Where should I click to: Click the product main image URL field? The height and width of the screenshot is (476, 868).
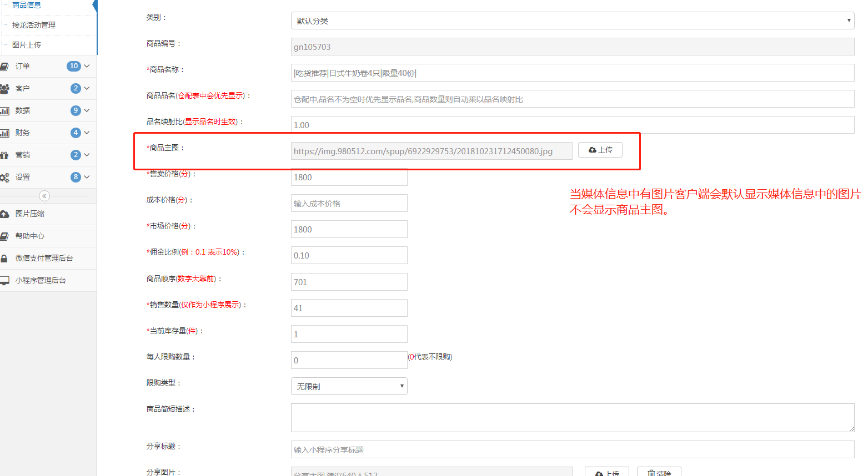(x=432, y=151)
